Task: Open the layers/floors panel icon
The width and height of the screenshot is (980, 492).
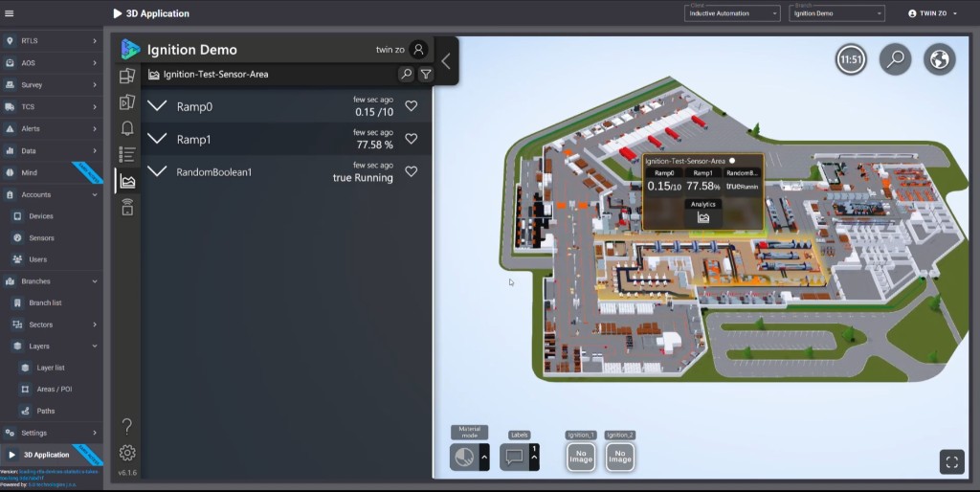Action: tap(127, 76)
